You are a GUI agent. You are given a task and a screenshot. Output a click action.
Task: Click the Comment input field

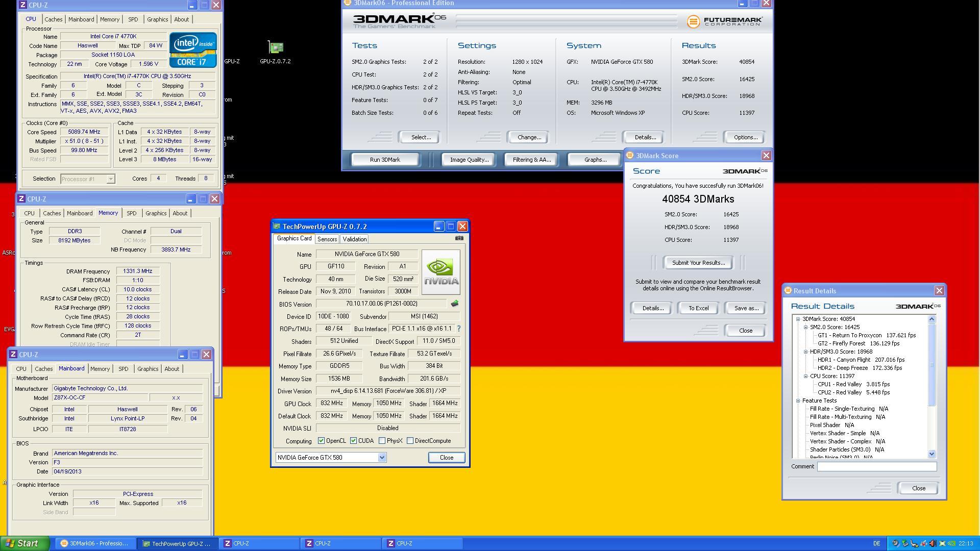876,466
